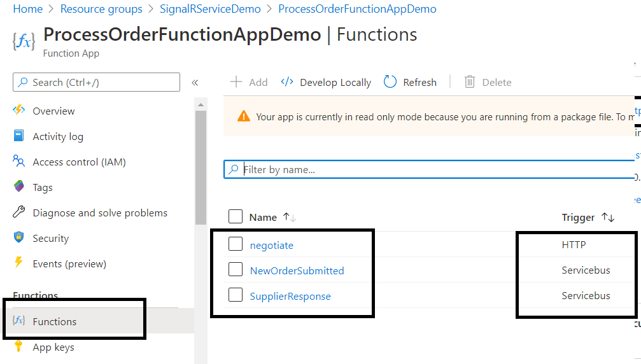Screen dimensions: 641x364
Task: Click the magnifier icon in the sidebar search
Action: point(24,82)
